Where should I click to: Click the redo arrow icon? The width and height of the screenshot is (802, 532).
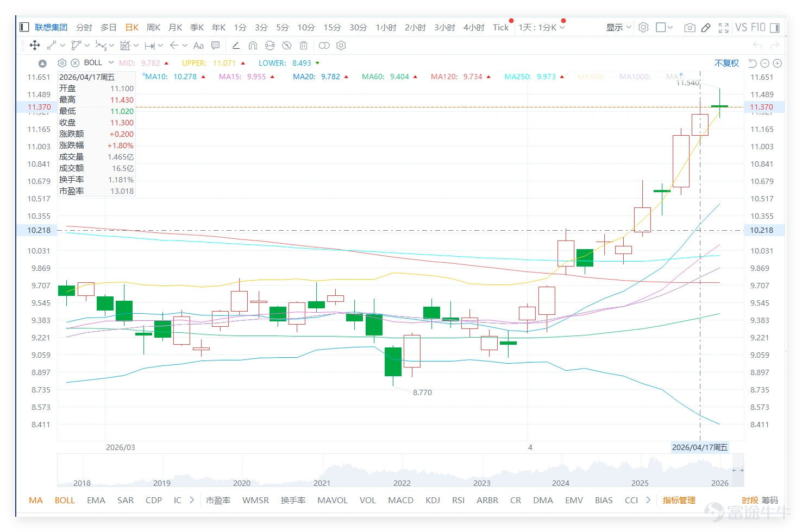point(775,46)
